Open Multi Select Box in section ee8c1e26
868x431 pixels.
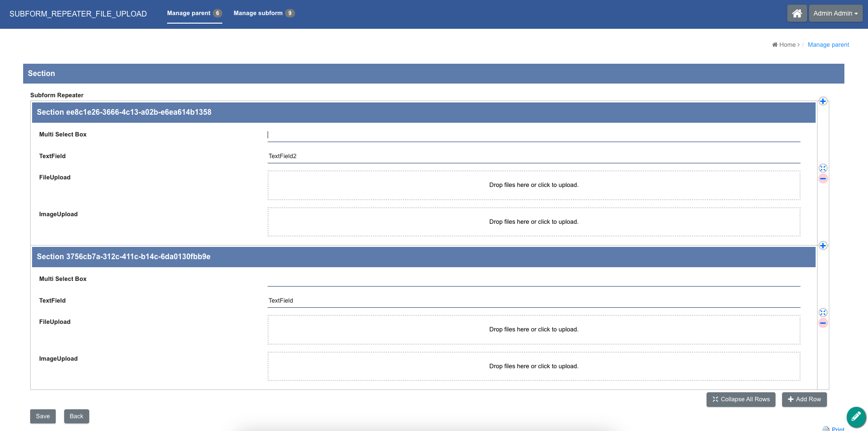coord(534,135)
